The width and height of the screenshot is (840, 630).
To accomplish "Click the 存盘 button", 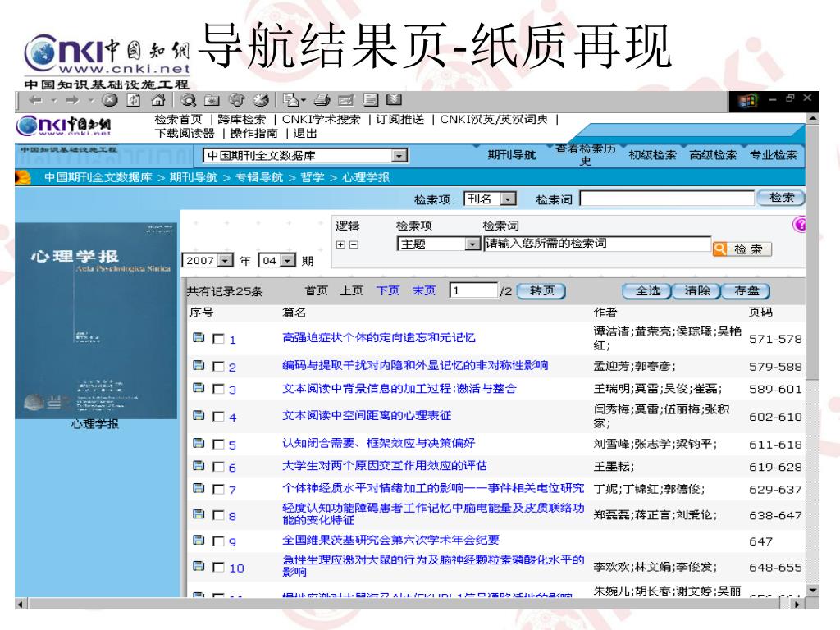I will coord(746,291).
